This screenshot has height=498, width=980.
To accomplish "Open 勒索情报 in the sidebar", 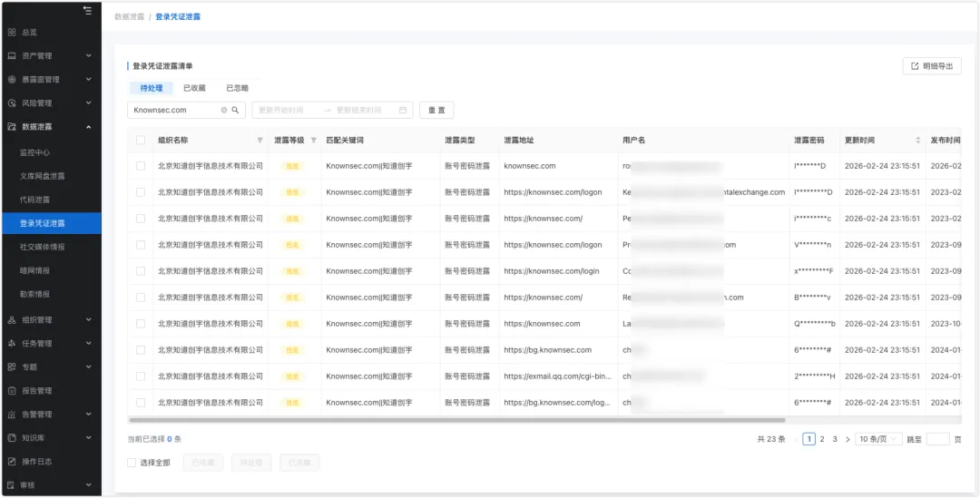I will tap(35, 294).
